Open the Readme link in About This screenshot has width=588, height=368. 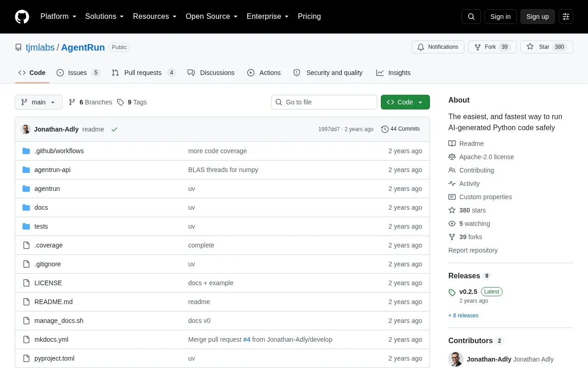point(466,144)
